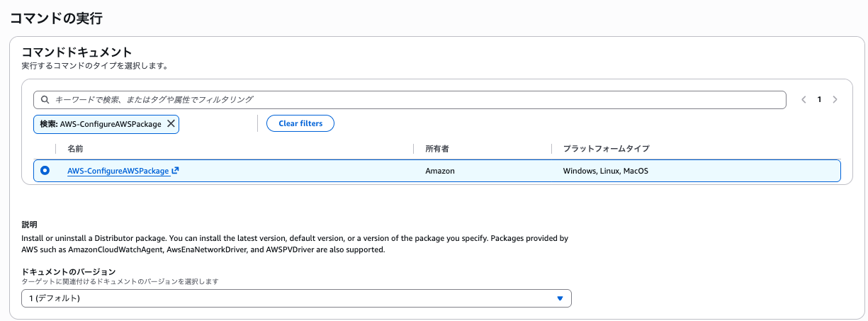Remove the AWS-ConfigureAWSPackage search filter chip
This screenshot has height=321, width=868.
[171, 123]
